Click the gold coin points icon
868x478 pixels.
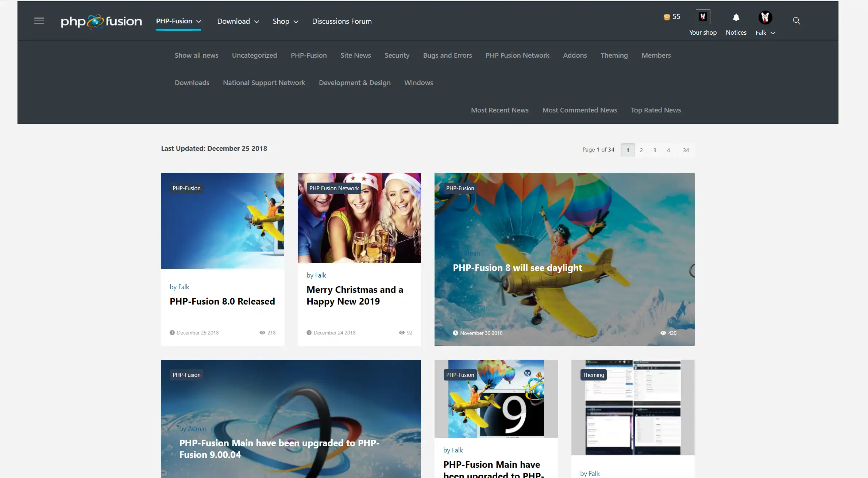click(667, 17)
